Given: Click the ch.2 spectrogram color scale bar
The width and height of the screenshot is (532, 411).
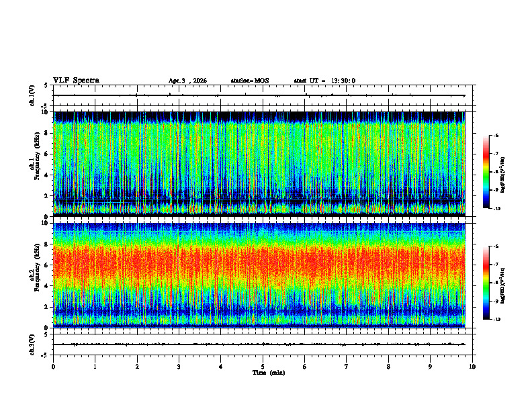Looking at the screenshot, I should [486, 283].
